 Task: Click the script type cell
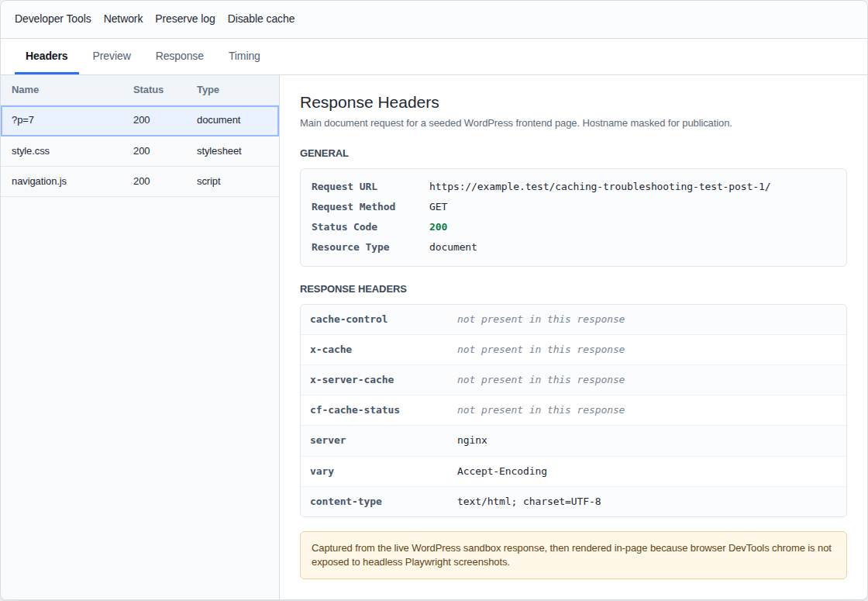[x=208, y=181]
